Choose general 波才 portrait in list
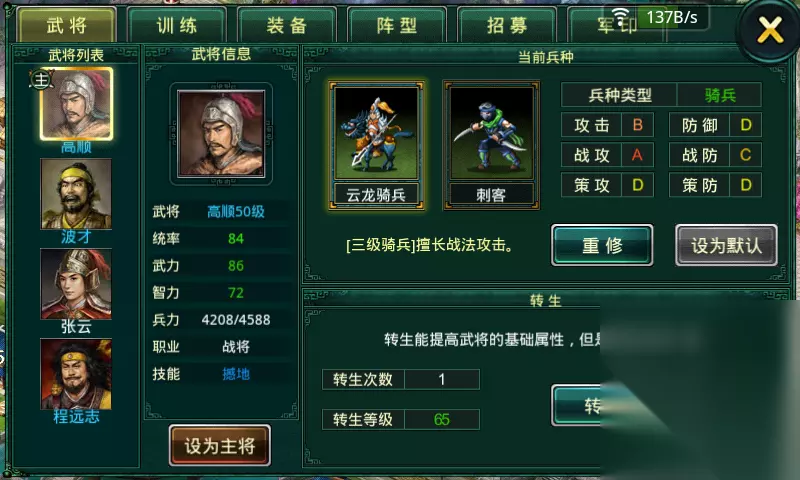This screenshot has height=480, width=800. tap(76, 193)
